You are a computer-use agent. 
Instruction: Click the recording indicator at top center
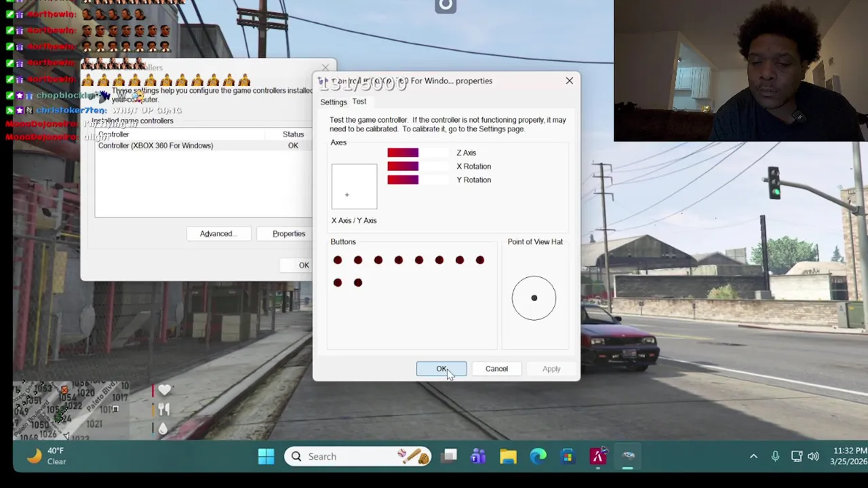coord(446,6)
